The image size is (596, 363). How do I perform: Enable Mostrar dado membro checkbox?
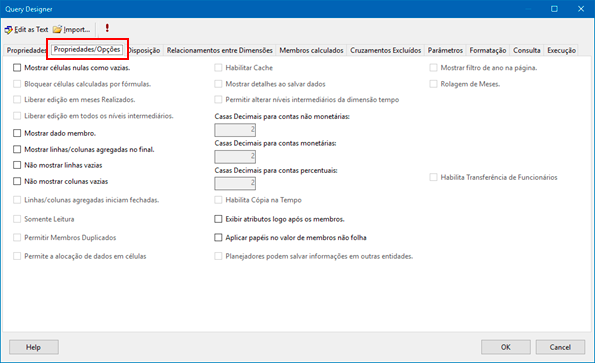point(17,133)
